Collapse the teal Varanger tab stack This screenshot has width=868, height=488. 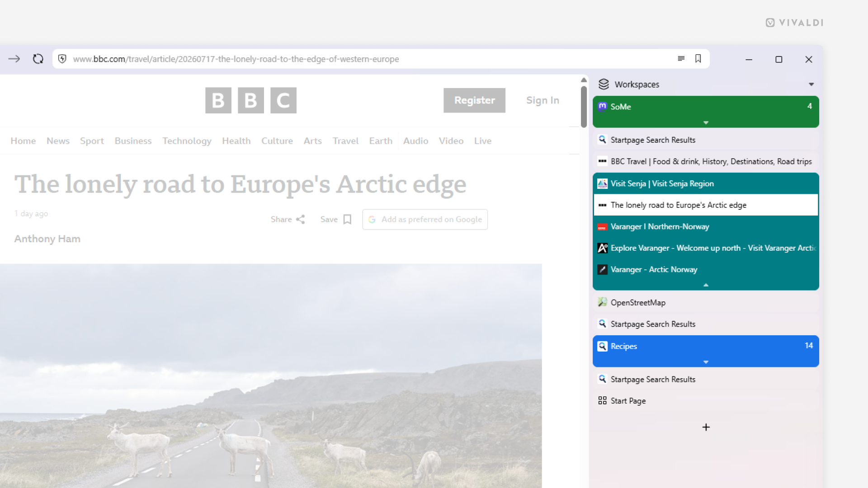click(706, 285)
